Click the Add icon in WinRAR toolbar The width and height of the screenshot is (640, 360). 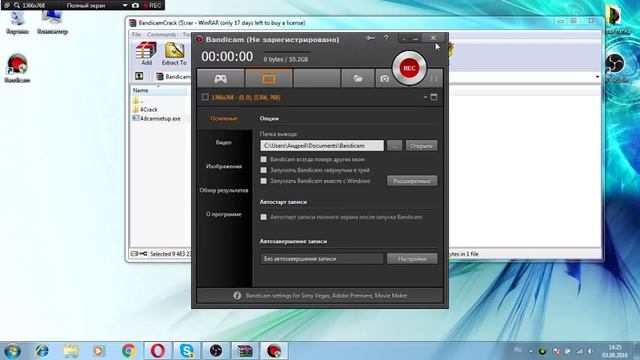(146, 53)
